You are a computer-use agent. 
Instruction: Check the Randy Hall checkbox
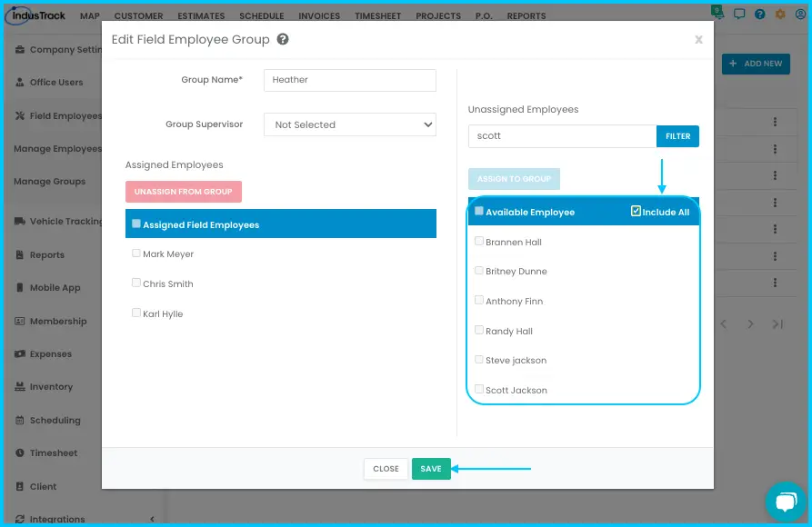(479, 330)
